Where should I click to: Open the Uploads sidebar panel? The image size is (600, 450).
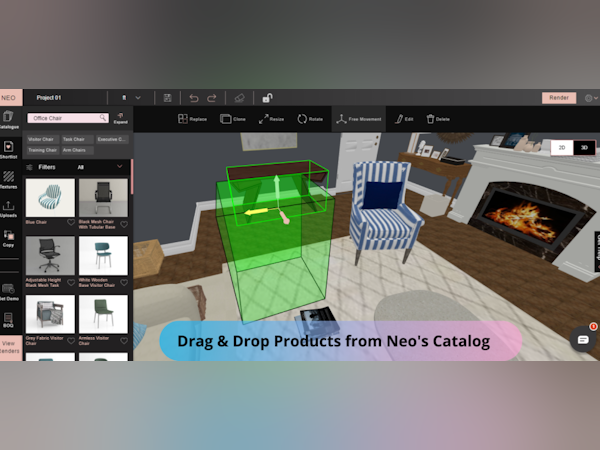(8, 209)
